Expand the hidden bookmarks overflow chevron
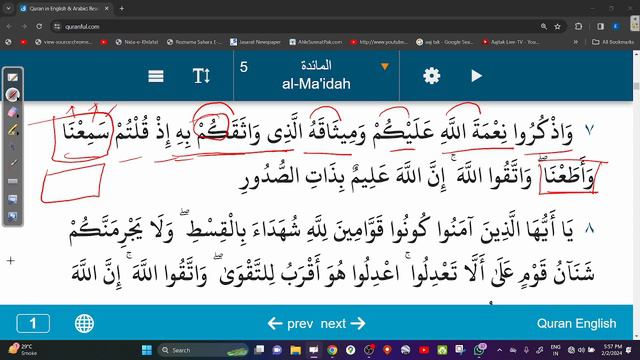 click(576, 42)
